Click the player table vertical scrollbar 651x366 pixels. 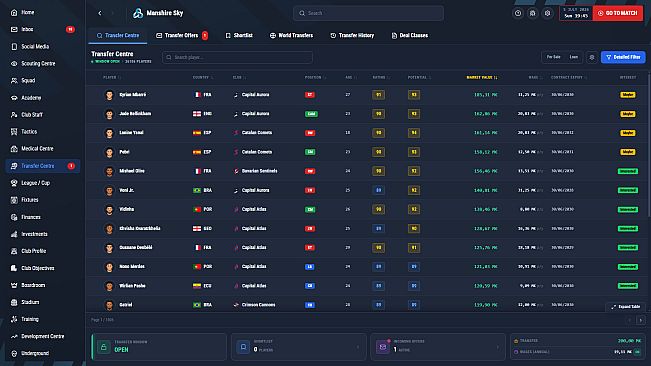click(649, 147)
